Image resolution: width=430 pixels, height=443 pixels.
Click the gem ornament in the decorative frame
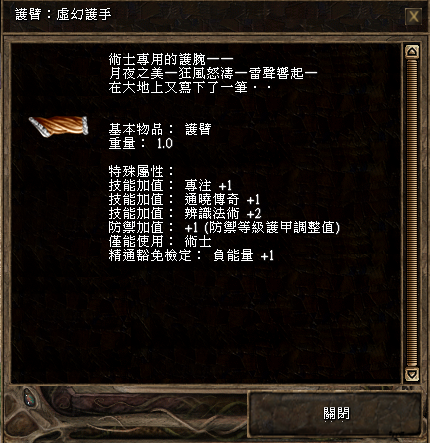[29, 398]
